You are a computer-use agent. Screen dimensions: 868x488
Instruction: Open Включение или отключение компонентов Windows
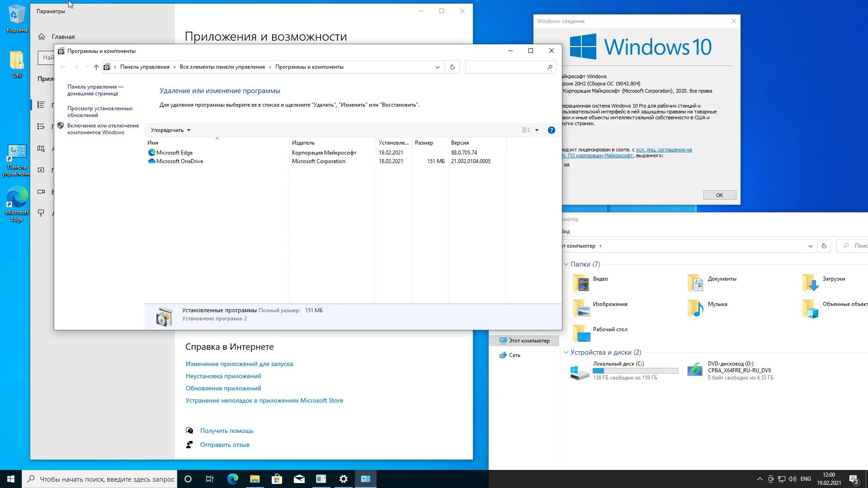click(x=103, y=129)
